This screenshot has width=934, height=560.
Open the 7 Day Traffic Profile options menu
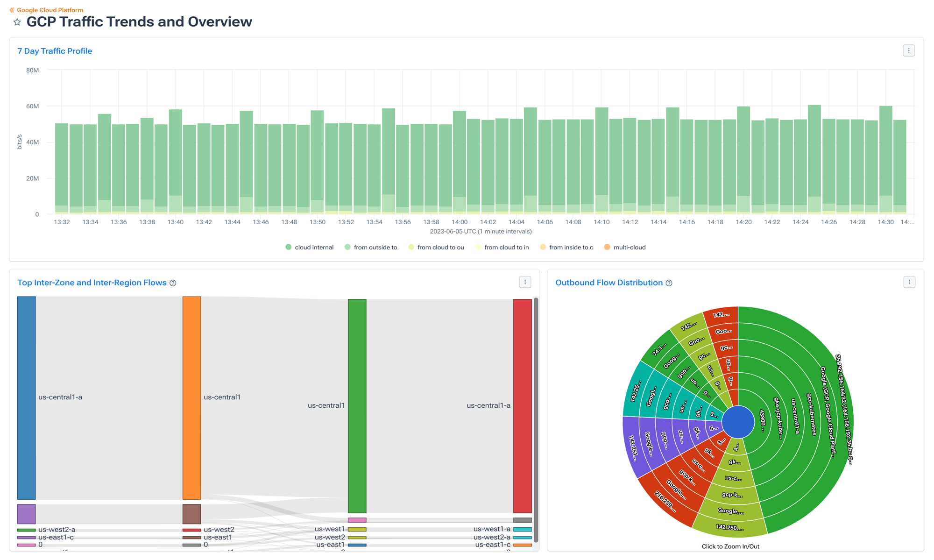908,50
